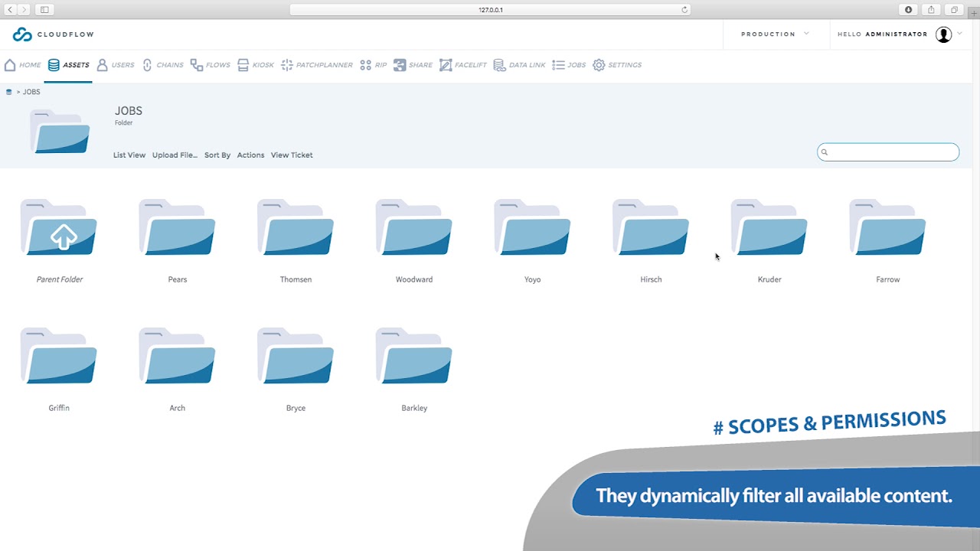Open the Kiosk nav icon
This screenshot has height=551, width=980.
point(243,65)
